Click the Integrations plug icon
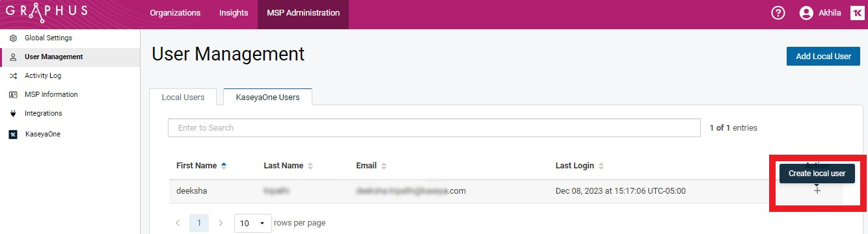 12,114
